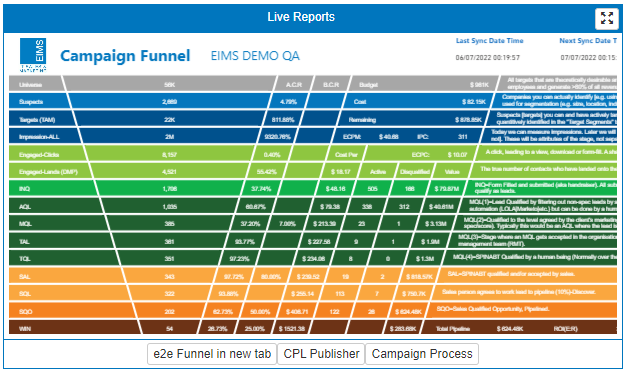Open the CPL Publisher report

tap(321, 354)
